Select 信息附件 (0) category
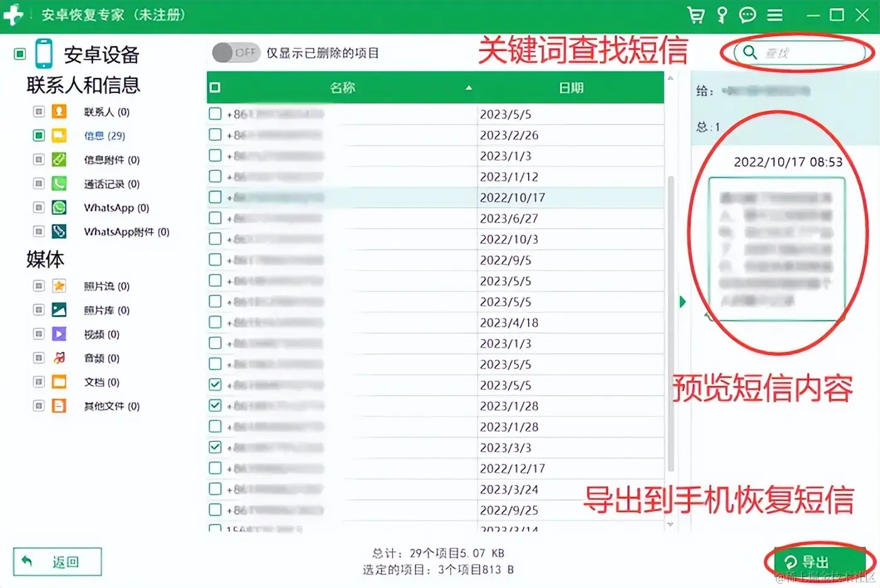The height and width of the screenshot is (588, 880). (112, 160)
